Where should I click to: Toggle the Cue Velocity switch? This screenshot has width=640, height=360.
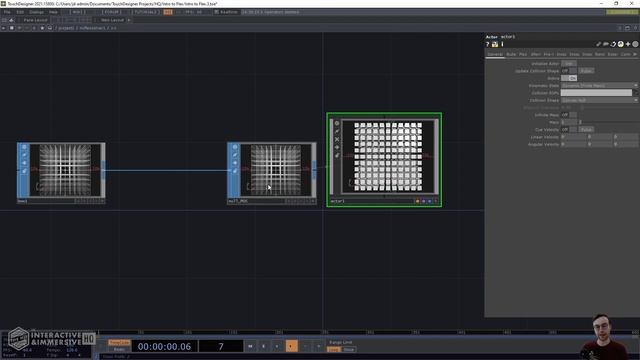click(x=569, y=130)
